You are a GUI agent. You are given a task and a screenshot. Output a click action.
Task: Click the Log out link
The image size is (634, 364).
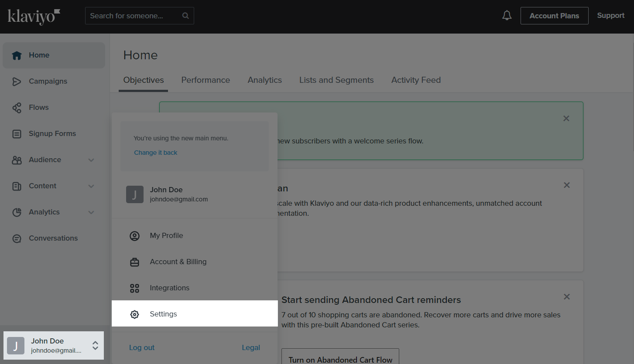[x=142, y=347]
